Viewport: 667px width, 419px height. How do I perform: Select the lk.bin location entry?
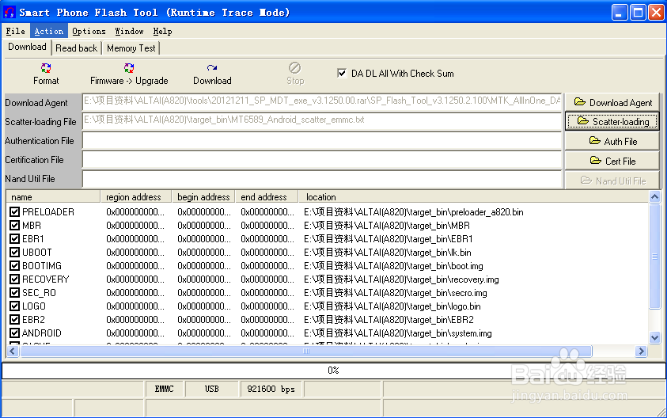pos(388,253)
